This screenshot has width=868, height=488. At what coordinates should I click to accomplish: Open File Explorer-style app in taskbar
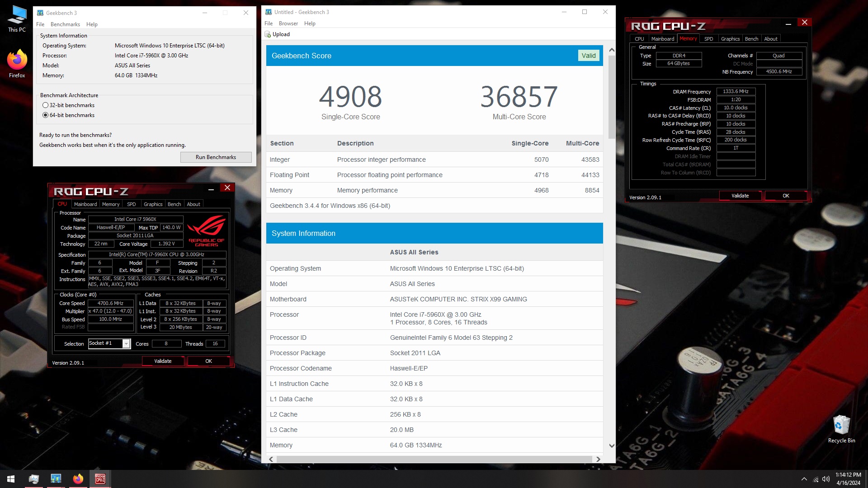[33, 479]
